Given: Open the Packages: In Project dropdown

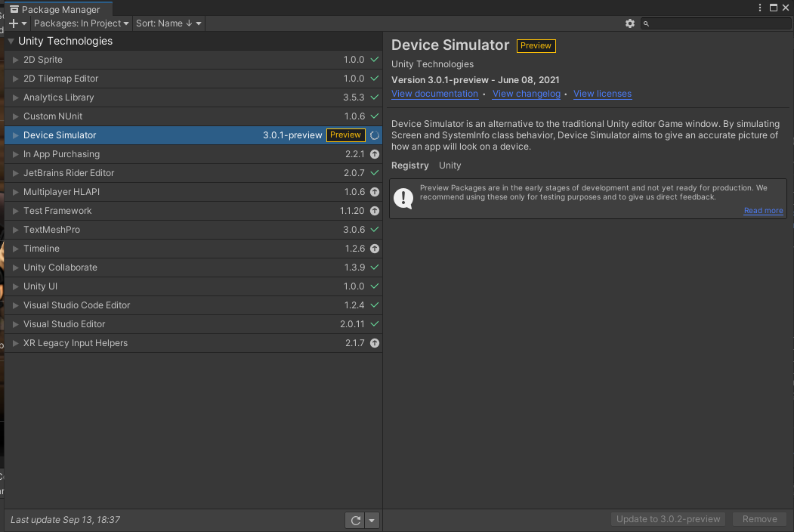Looking at the screenshot, I should pyautogui.click(x=81, y=23).
